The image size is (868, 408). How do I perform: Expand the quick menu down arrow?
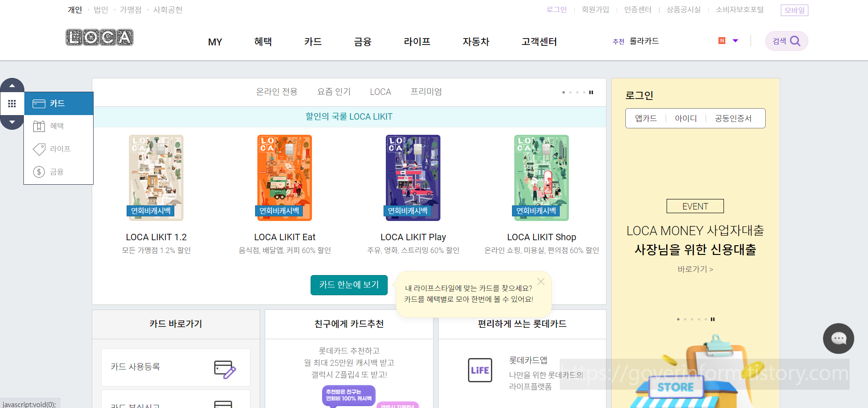12,122
